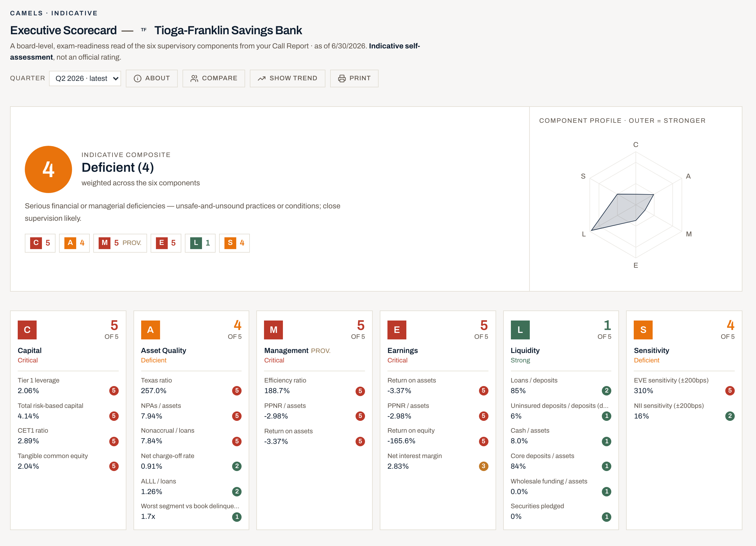Click the Tier 1 leverage score 5 badge

tap(114, 390)
